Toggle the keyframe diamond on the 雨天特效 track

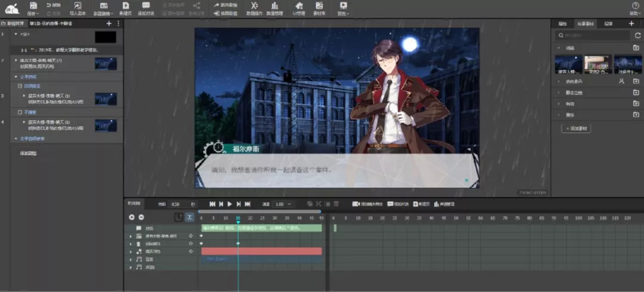(191, 251)
